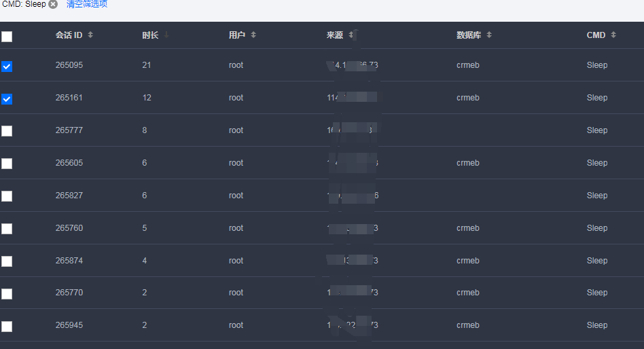
Task: Click the Sleep command cell in row 265777
Action: tap(597, 130)
